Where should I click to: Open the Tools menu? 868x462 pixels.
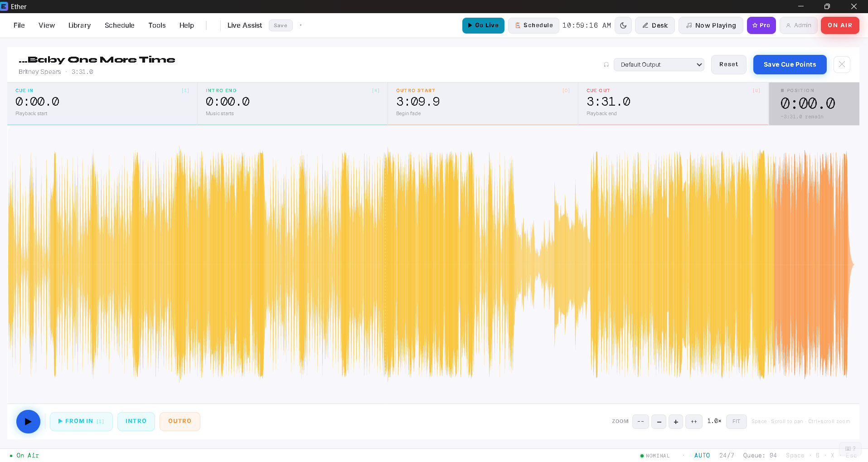coord(157,25)
